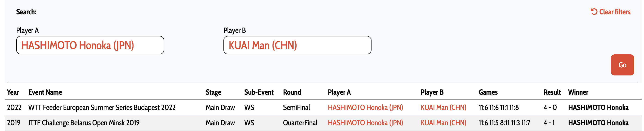
Task: Open KUAI Man link in 2019 row
Action: [443, 123]
